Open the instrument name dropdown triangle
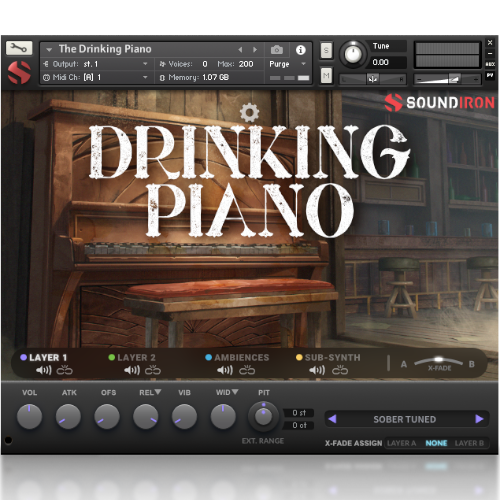The image size is (500, 500). pyautogui.click(x=49, y=50)
